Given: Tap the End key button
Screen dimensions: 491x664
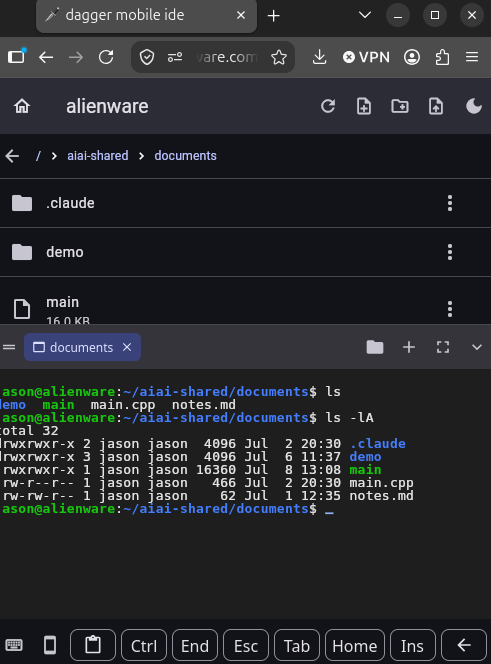Looking at the screenshot, I should pyautogui.click(x=195, y=645).
